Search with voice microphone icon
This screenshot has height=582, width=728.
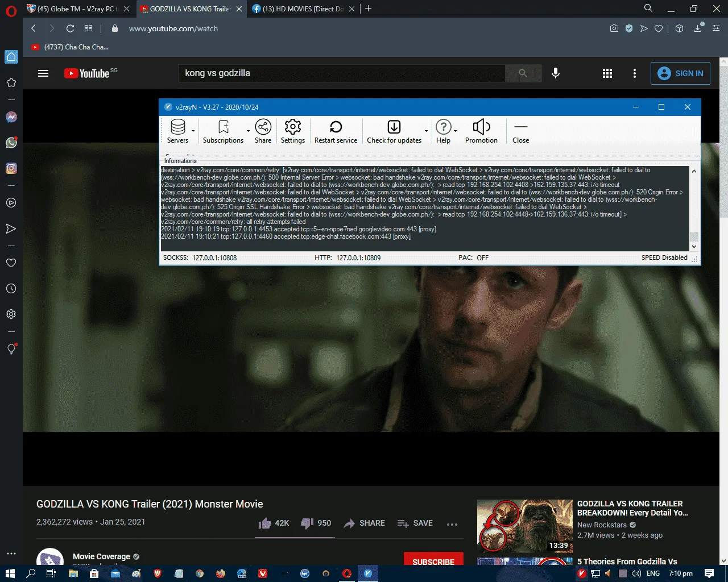pos(556,73)
